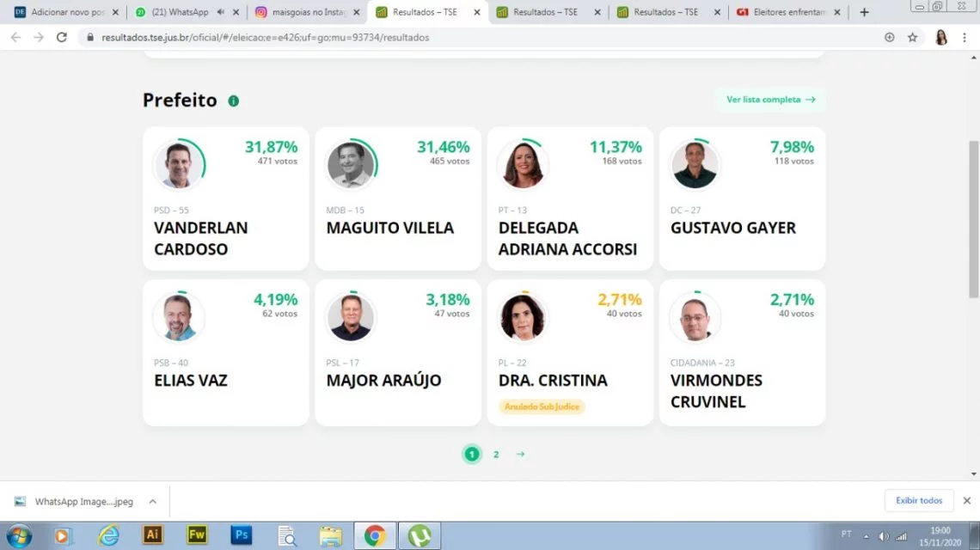Image resolution: width=980 pixels, height=550 pixels.
Task: Launch Illustrator from the taskbar
Action: [x=152, y=535]
